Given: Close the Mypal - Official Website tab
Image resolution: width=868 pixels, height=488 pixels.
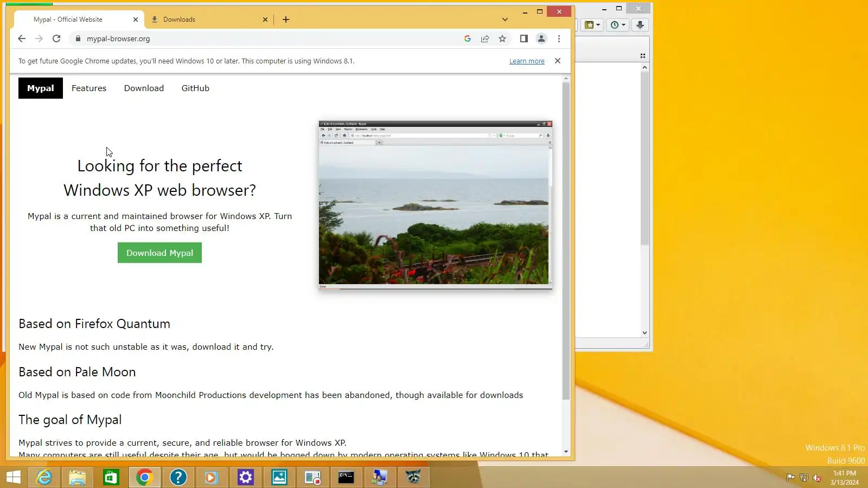Looking at the screenshot, I should tap(136, 20).
